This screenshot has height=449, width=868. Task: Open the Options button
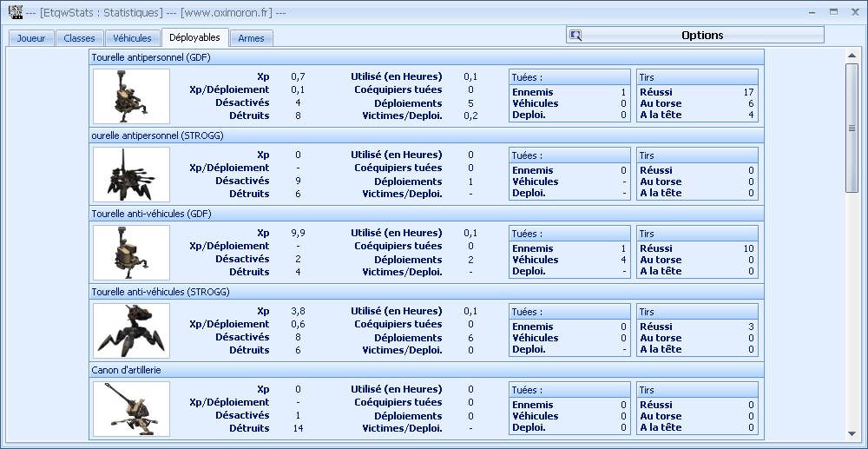694,35
